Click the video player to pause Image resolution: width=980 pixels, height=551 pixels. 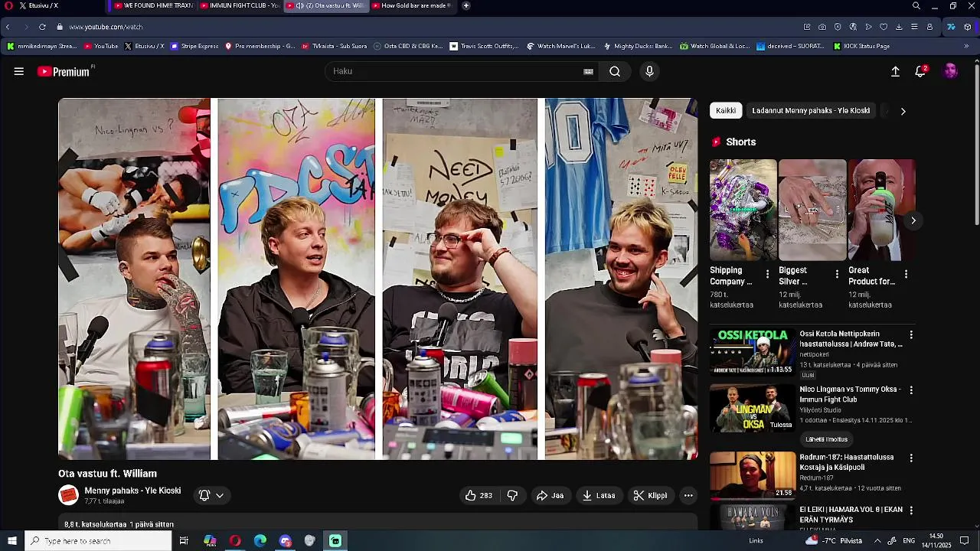[377, 279]
